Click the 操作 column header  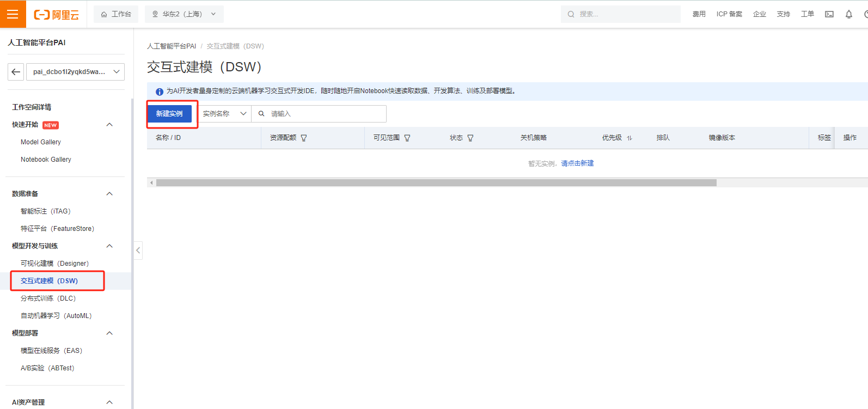tap(850, 138)
